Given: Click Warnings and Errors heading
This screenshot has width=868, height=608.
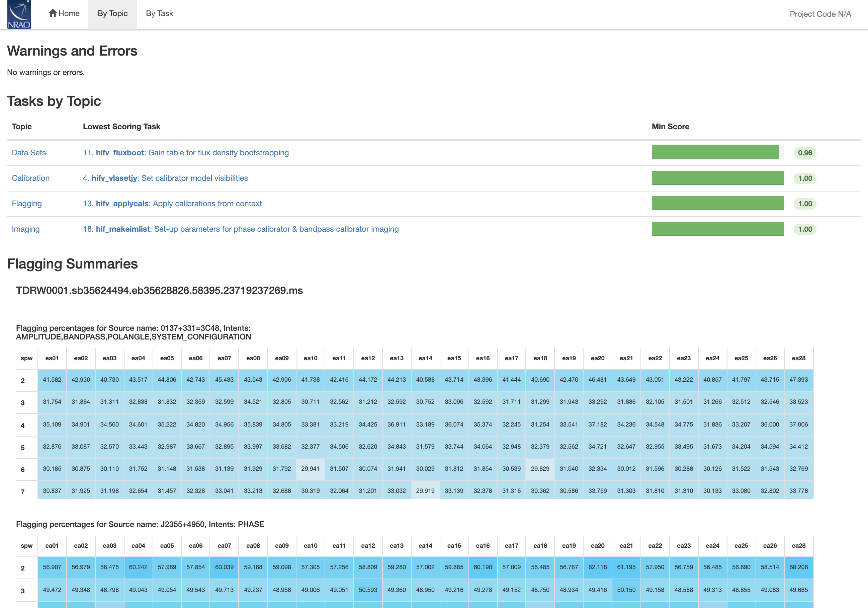Looking at the screenshot, I should coord(72,51).
